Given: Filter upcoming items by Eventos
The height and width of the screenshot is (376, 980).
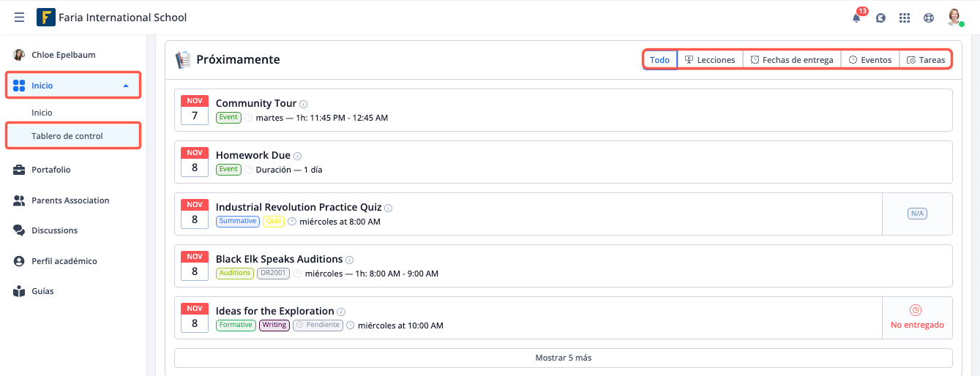Looking at the screenshot, I should pyautogui.click(x=870, y=60).
